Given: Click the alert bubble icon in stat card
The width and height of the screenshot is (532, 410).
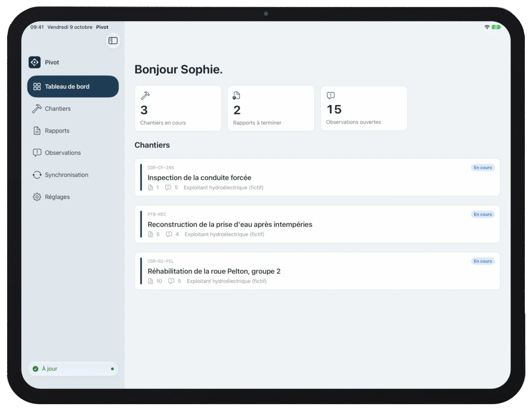Looking at the screenshot, I should coord(331,95).
